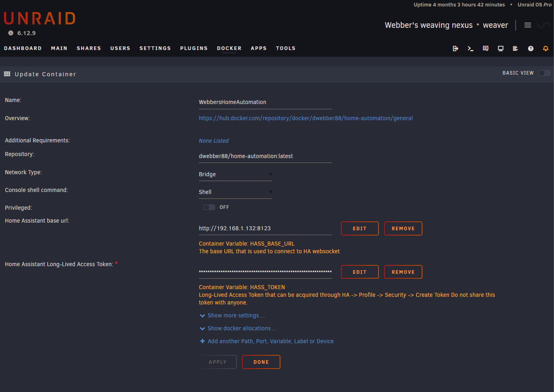Viewport: 554px width, 392px height.
Task: Open the Settings tab
Action: coord(155,48)
